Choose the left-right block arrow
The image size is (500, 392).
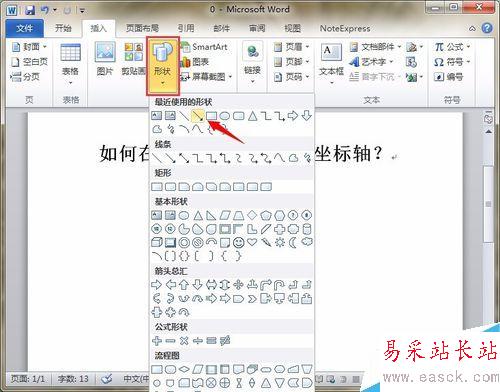point(211,285)
